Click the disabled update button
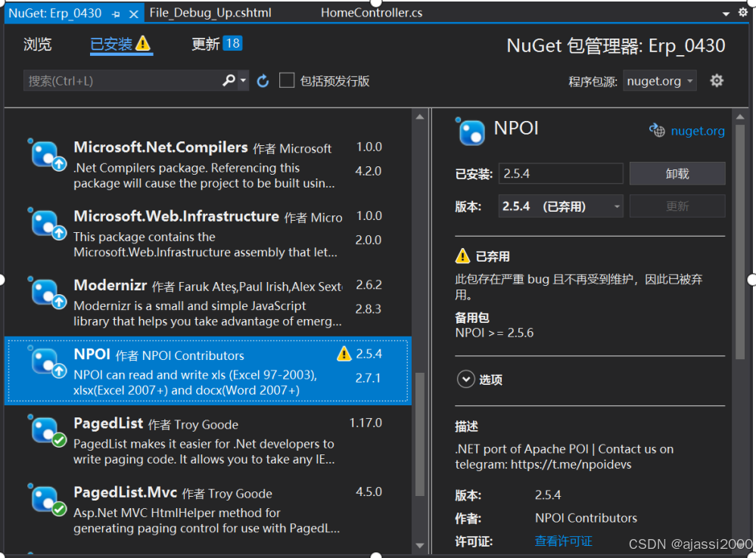Viewport: 756px width, 558px height. [677, 206]
